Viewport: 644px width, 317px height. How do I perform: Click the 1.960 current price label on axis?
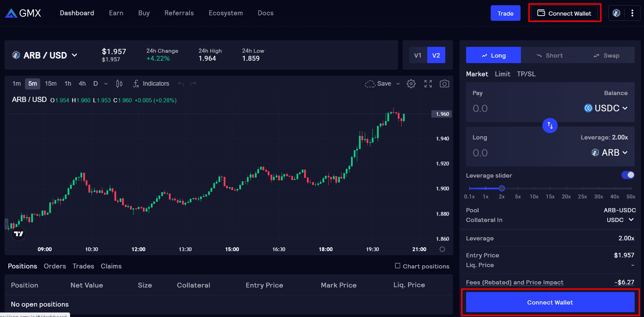442,114
